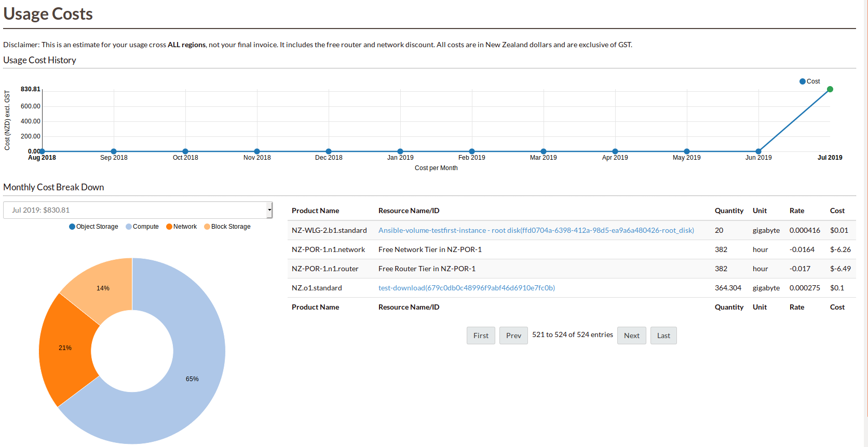Toggle the Network legend entry
The width and height of the screenshot is (868, 447).
181,227
